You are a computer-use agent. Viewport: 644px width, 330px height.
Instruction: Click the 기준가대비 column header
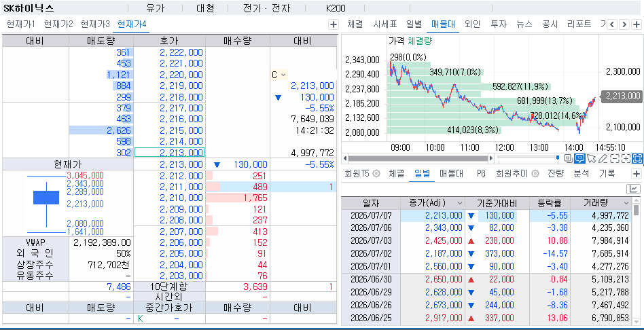pos(497,203)
